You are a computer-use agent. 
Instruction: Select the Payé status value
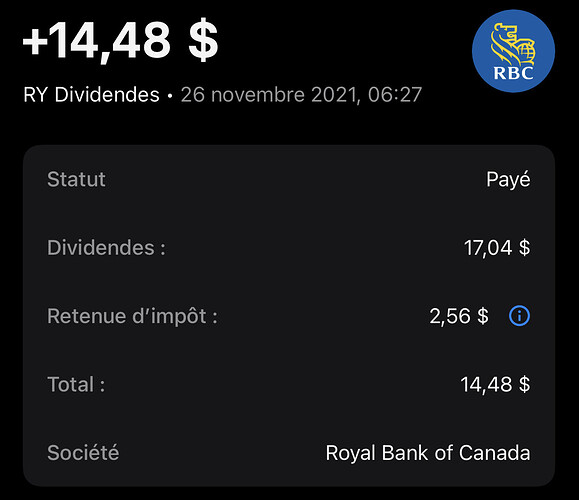coord(508,180)
